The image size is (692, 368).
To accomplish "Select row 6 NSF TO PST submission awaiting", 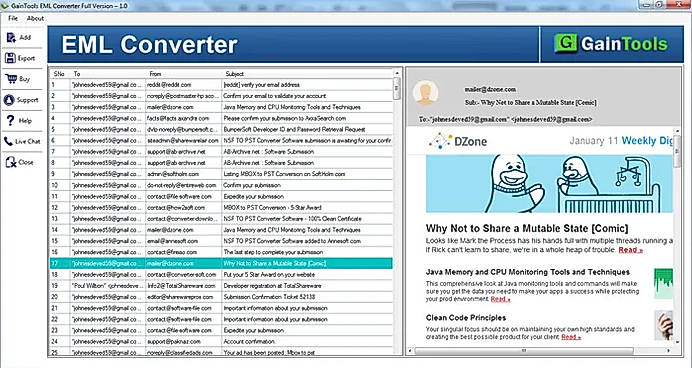I will pyautogui.click(x=221, y=140).
